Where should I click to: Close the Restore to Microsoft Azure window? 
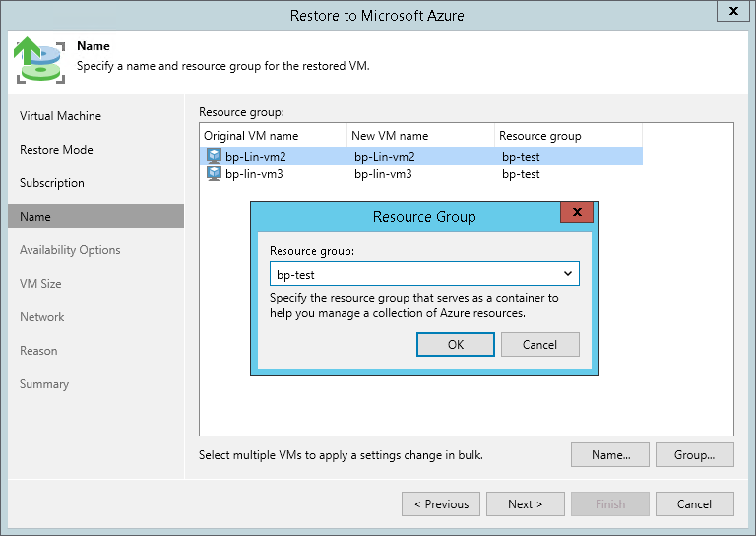(733, 11)
